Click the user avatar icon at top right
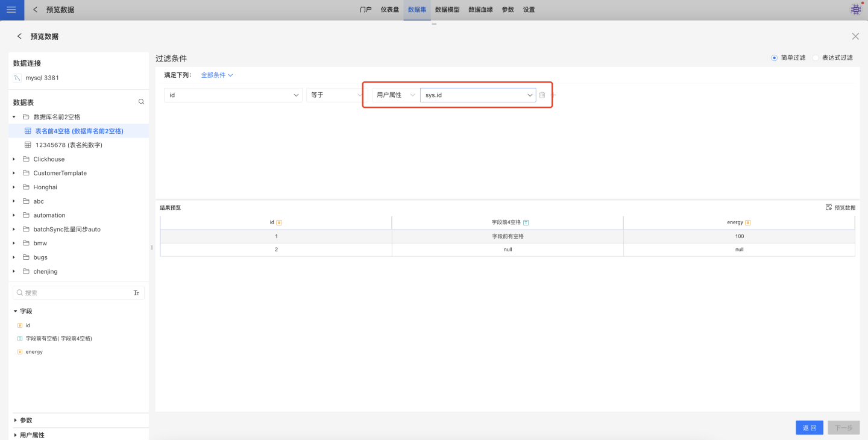This screenshot has width=868, height=440. click(x=855, y=10)
